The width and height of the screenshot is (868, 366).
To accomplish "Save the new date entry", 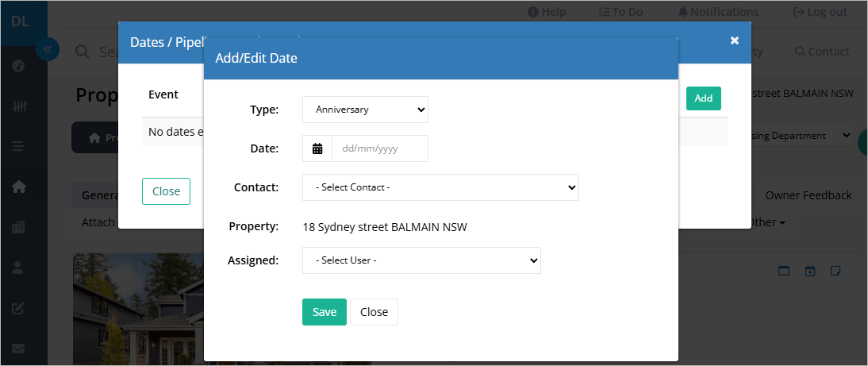I will click(x=325, y=312).
